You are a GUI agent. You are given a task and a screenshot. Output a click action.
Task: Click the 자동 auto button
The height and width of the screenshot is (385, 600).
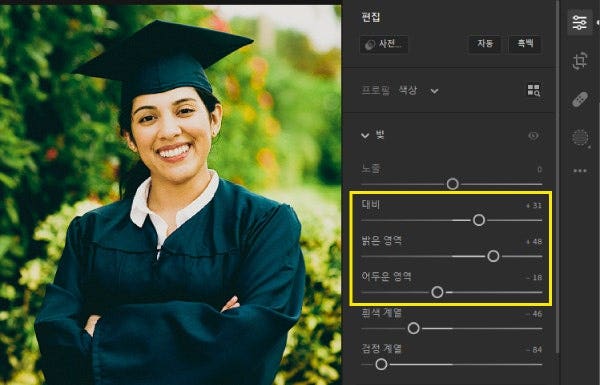point(485,44)
